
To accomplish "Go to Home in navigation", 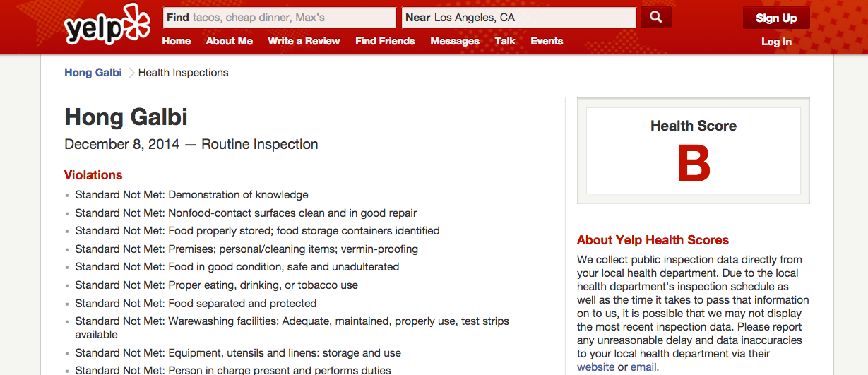I will pyautogui.click(x=177, y=41).
